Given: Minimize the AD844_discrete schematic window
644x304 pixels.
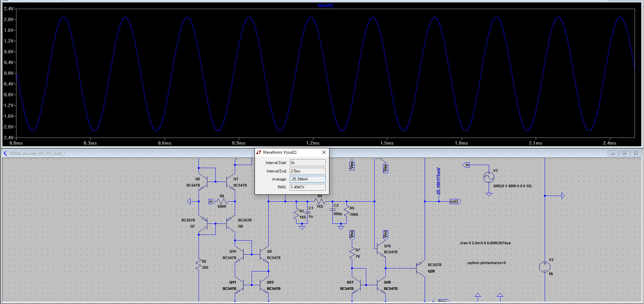Looking at the screenshot, I should tap(613, 153).
